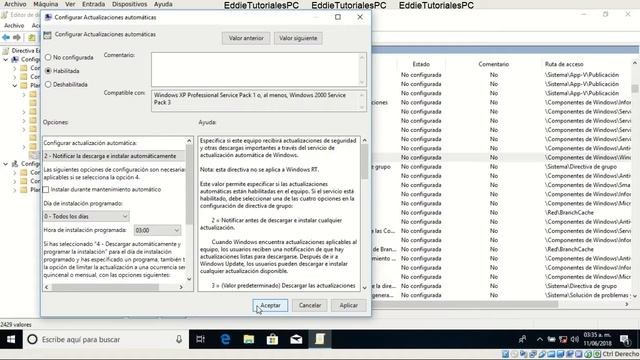Open the Configurar actualización automática dropdown
This screenshot has height=360, width=640.
[114, 156]
